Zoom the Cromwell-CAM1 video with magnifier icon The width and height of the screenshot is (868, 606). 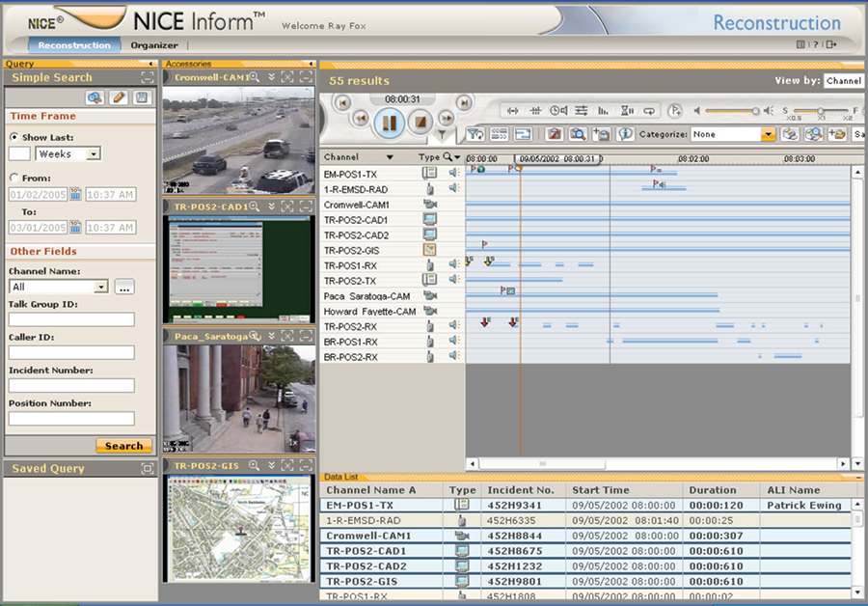[x=255, y=76]
